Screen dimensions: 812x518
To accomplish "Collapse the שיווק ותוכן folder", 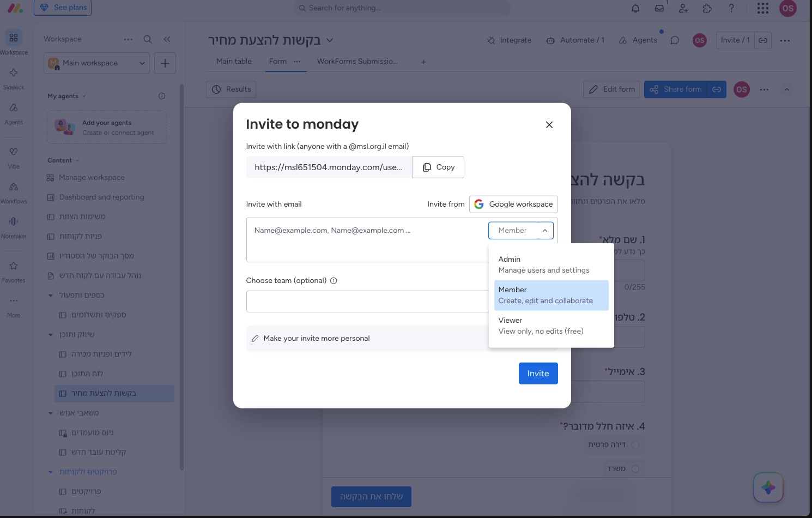I will point(51,335).
